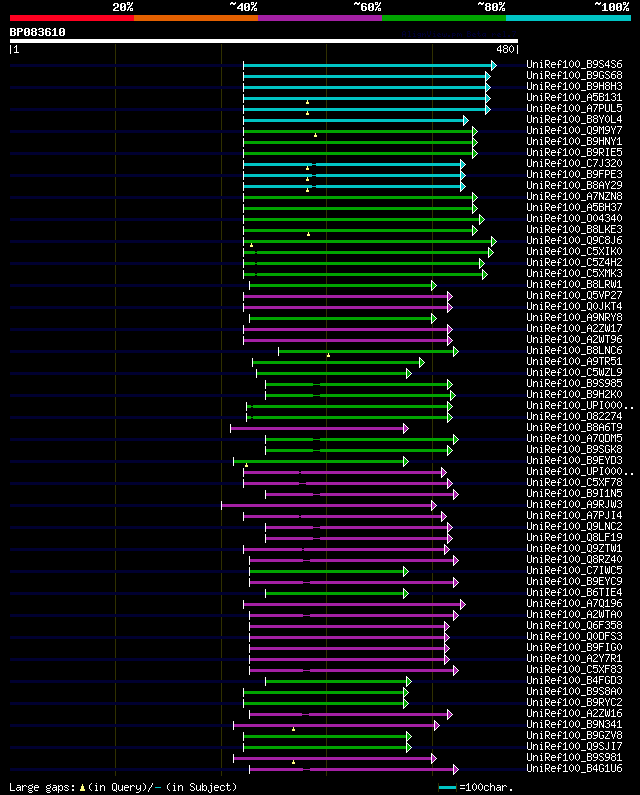The width and height of the screenshot is (640, 795).
Task: Click the green alignment bar of UniRef100_B8LNC6
Action: 368,351
